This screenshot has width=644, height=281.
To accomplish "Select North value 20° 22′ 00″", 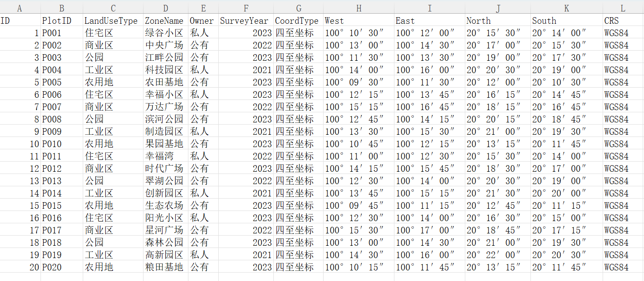I will coord(498,255).
